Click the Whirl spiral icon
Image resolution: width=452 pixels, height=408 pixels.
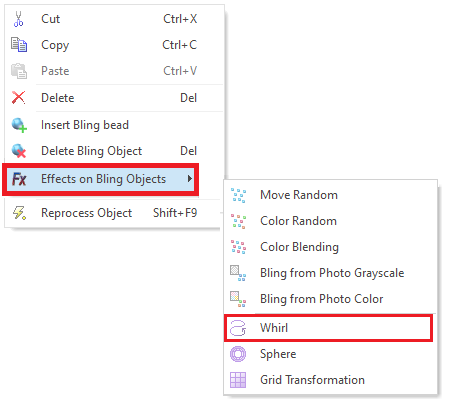(x=238, y=328)
